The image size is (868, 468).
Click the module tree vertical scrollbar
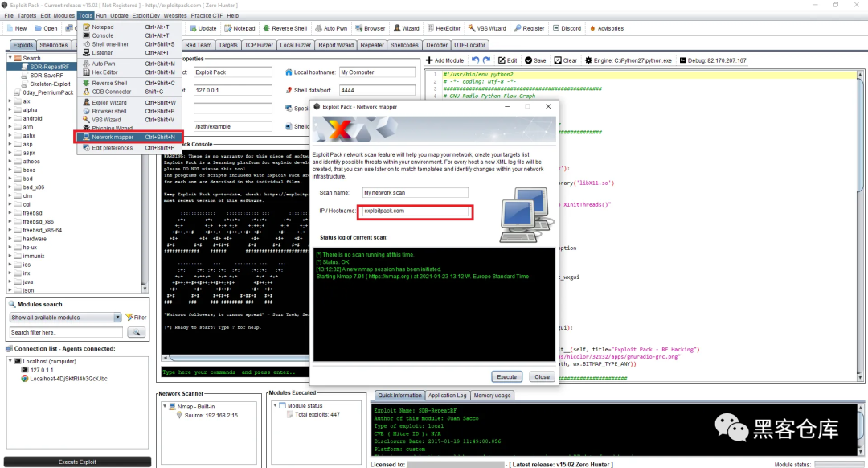click(x=145, y=174)
